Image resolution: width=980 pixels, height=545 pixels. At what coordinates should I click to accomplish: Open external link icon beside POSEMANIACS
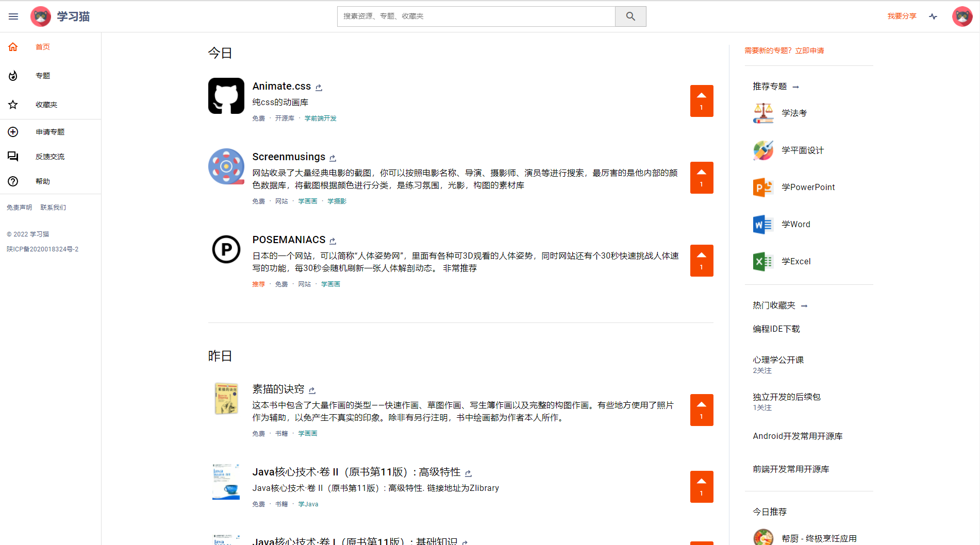point(333,241)
